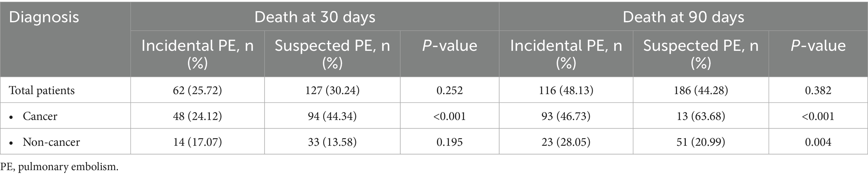Select the 14 (17.07) non-cancer cell
The height and width of the screenshot is (176, 868).
(197, 142)
